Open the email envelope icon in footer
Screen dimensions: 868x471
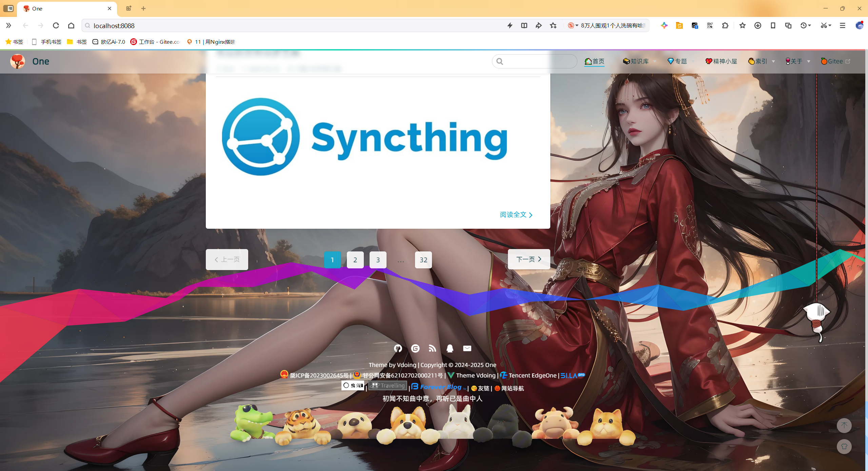(467, 348)
